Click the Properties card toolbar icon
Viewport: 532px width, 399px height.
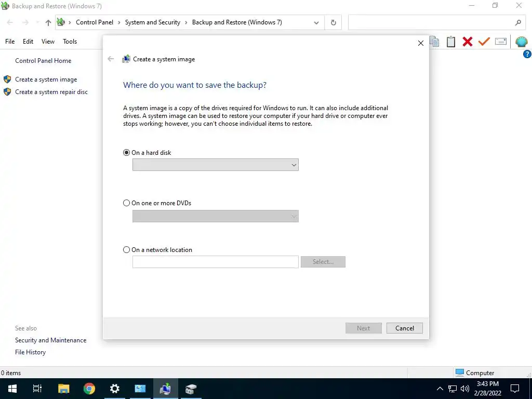click(x=501, y=42)
